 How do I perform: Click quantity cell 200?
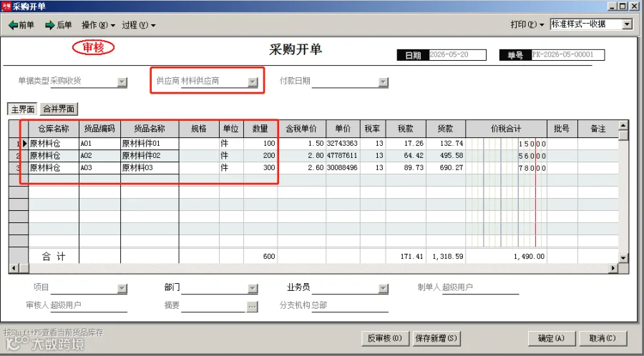click(x=260, y=156)
